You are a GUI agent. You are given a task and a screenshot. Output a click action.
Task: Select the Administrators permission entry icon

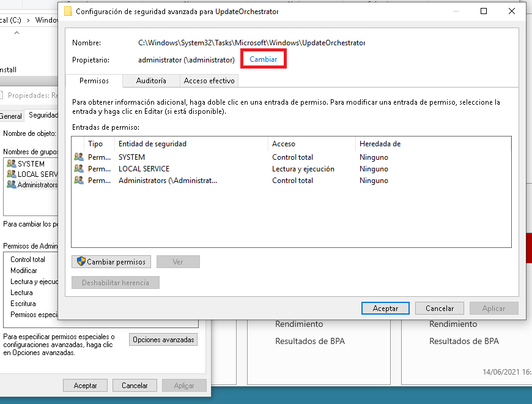[79, 180]
